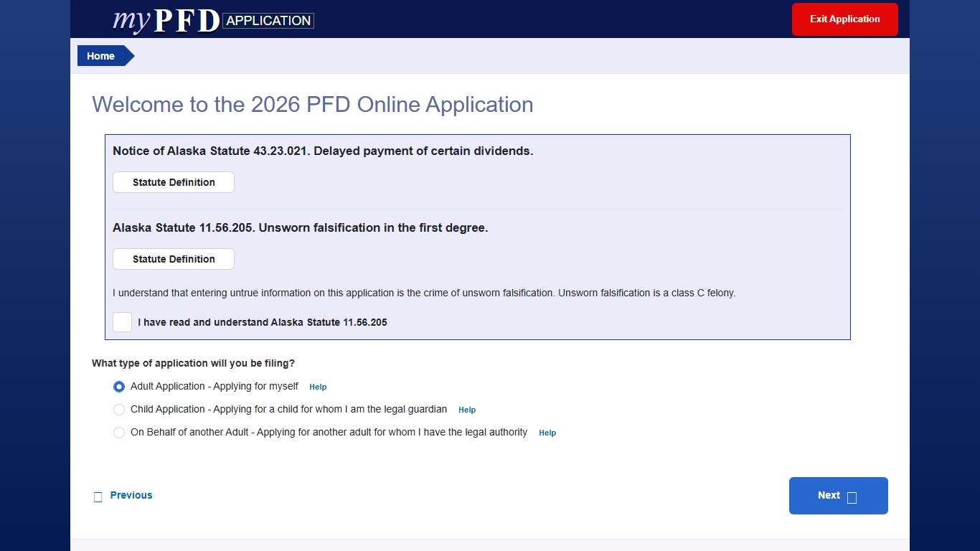Select the Child Application radio option
This screenshot has width=980, height=551.
118,410
